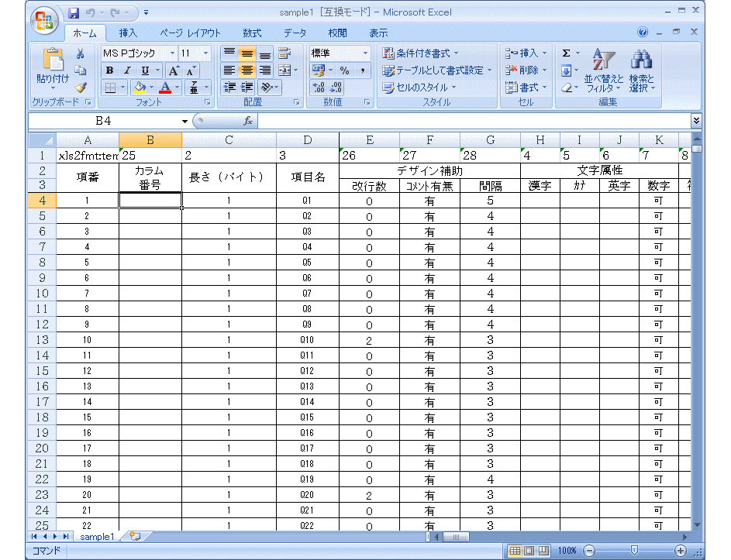Click the increase font size icon

(x=174, y=70)
